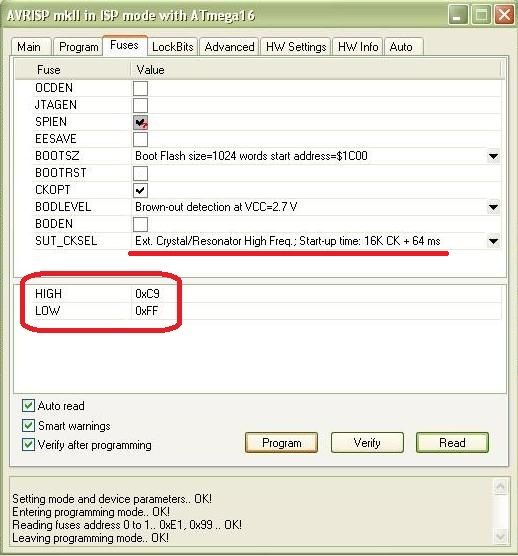Switch to the LockBits tab
The height and width of the screenshot is (556, 518).
(173, 47)
